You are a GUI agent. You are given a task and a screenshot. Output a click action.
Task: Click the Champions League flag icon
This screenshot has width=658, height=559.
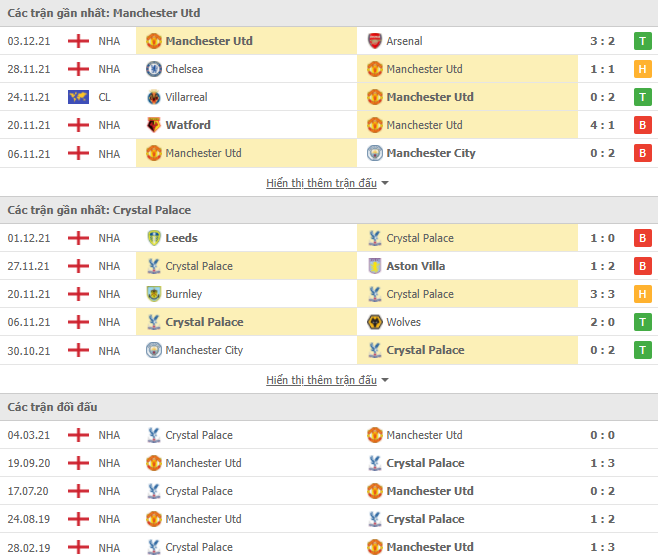78,97
